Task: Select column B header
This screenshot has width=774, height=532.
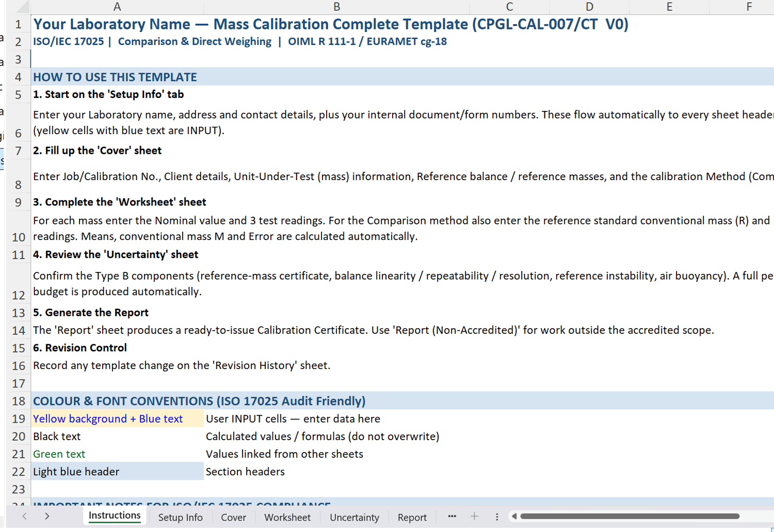Action: point(336,7)
